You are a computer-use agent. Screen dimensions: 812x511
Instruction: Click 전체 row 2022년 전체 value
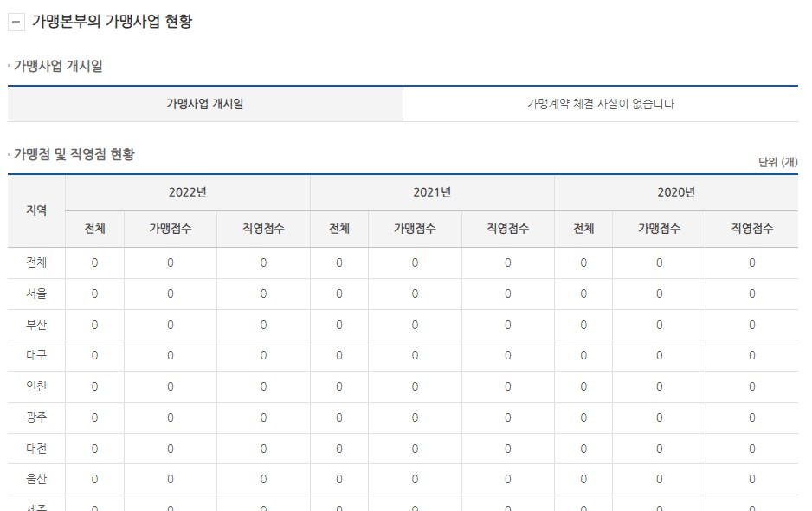coord(94,262)
